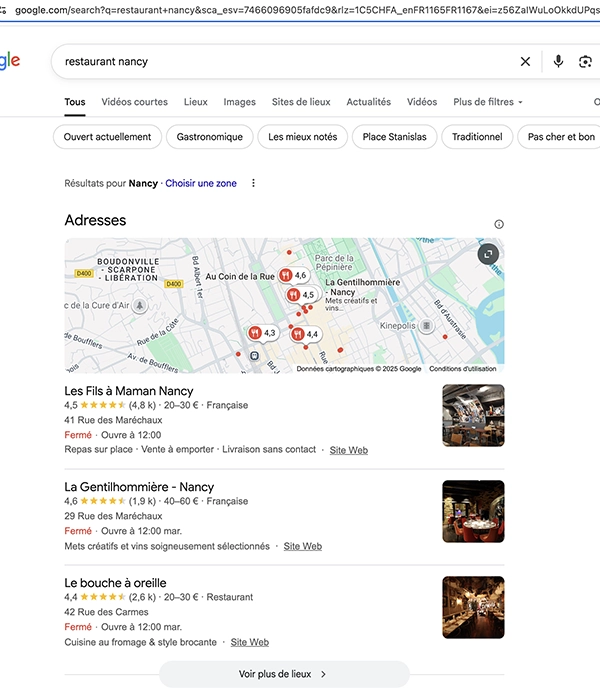
Task: Open Les Fils à Maman photo thumbnail
Action: (473, 415)
